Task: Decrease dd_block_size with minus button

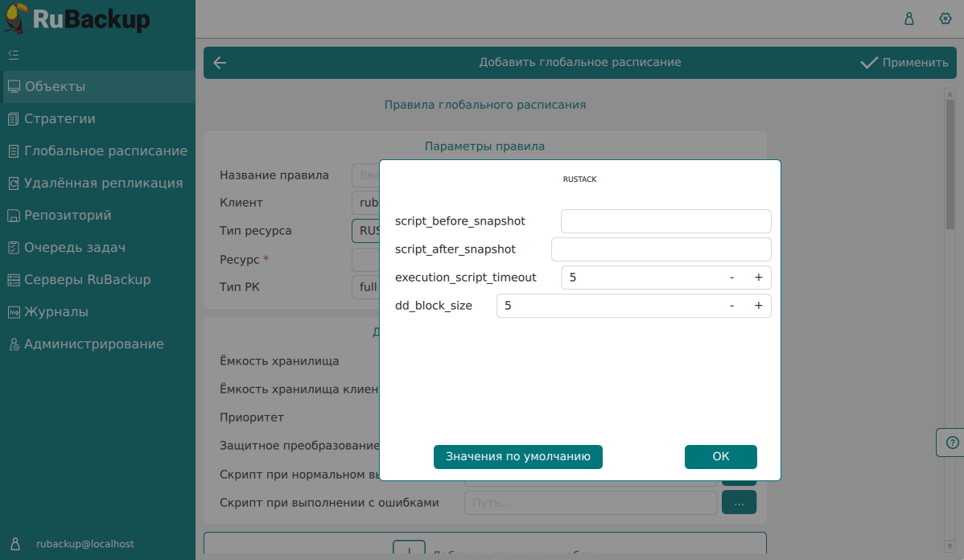Action: point(731,306)
